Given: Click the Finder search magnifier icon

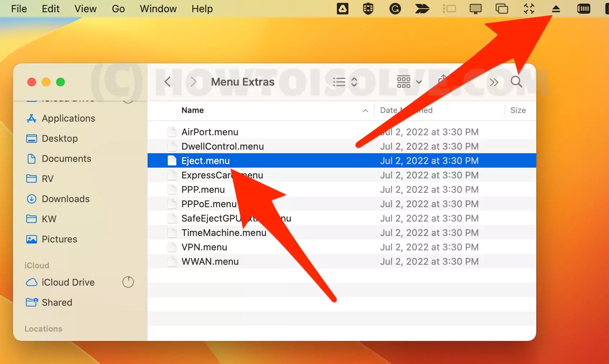Looking at the screenshot, I should pos(516,82).
